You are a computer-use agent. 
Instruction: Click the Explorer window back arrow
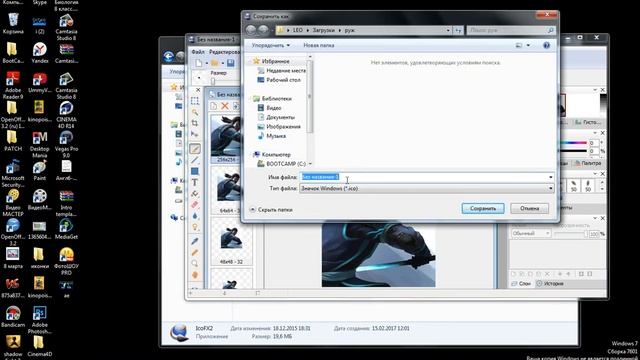pyautogui.click(x=169, y=56)
